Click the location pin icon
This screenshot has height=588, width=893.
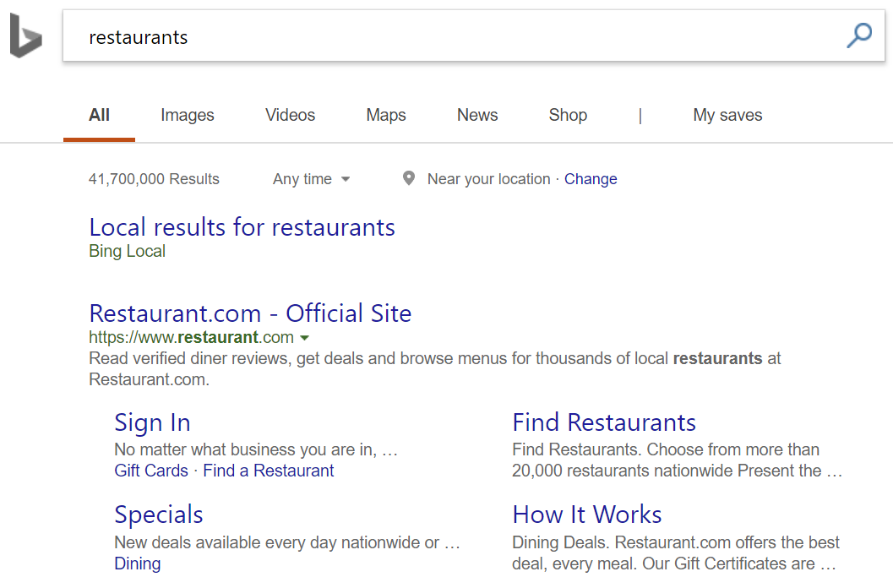click(408, 178)
